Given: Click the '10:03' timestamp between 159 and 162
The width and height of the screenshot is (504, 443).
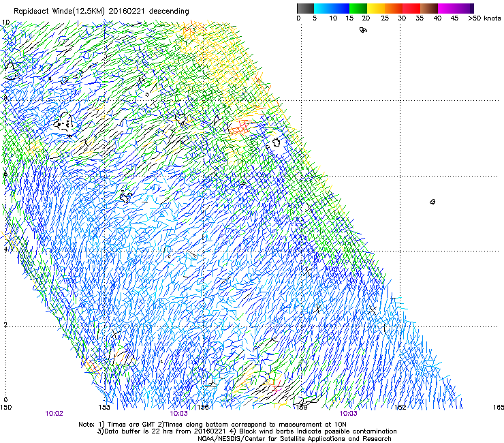Looking at the screenshot, I should click(348, 414).
